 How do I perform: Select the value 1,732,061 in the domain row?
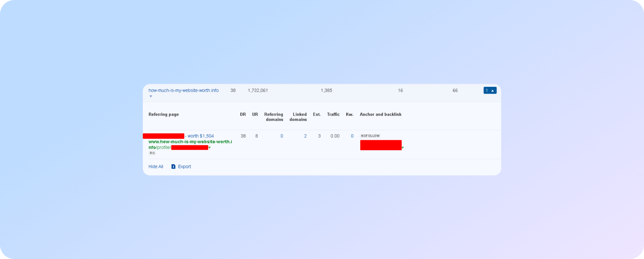[x=258, y=90]
